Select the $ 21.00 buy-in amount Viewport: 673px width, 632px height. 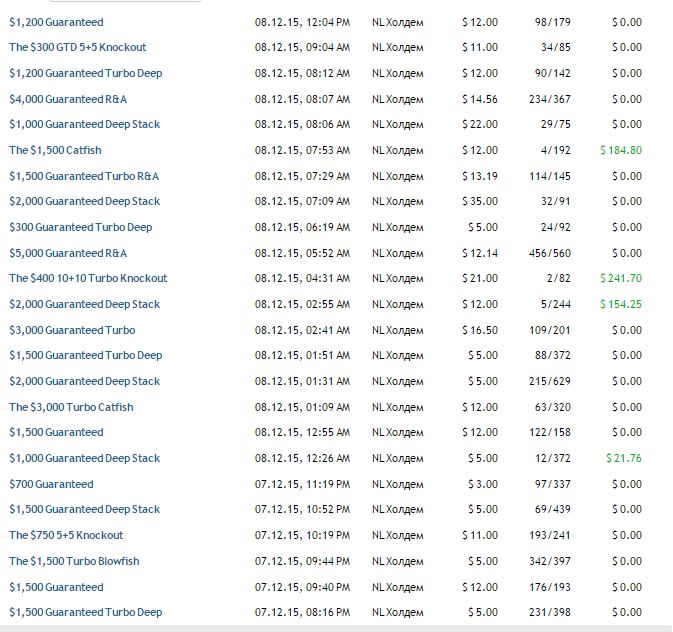(x=480, y=278)
